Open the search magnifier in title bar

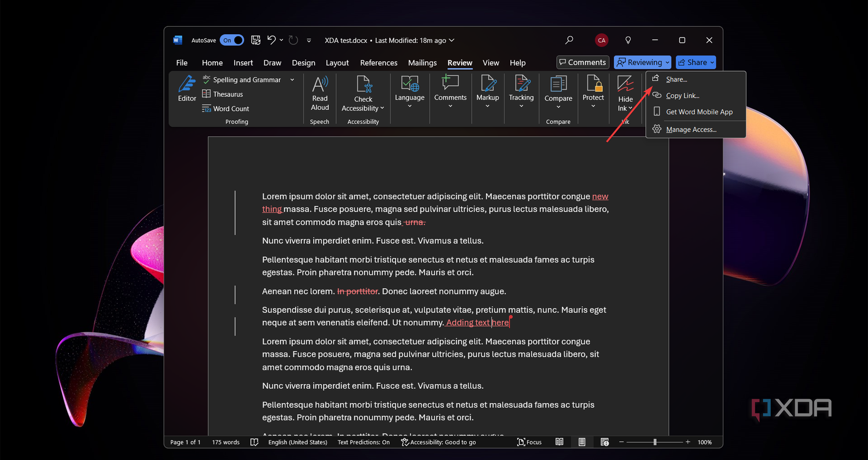[569, 41]
